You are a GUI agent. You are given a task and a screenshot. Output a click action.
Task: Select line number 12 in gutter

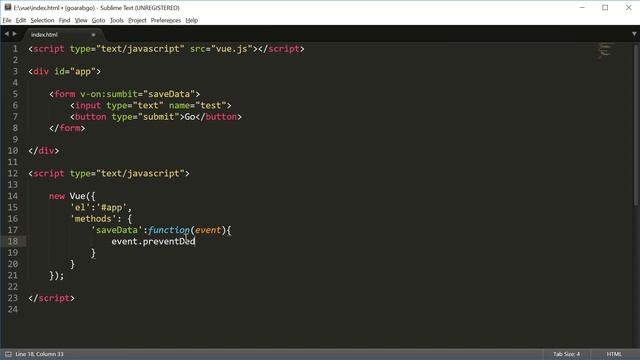click(13, 173)
